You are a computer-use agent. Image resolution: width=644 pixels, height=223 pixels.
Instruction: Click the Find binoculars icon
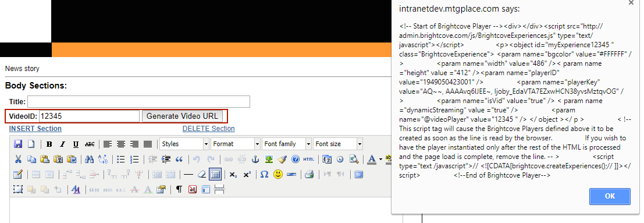pyautogui.click(x=90, y=159)
